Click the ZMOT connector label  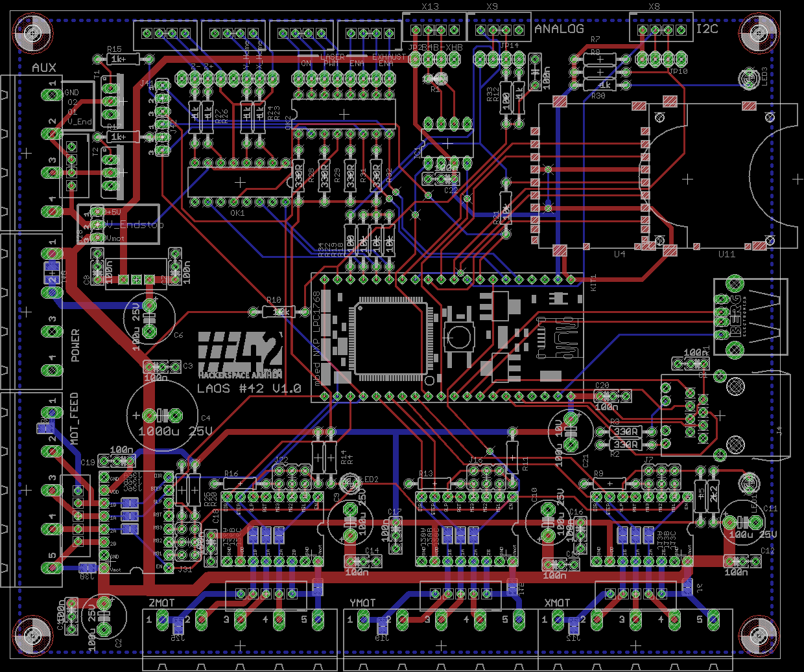click(161, 603)
